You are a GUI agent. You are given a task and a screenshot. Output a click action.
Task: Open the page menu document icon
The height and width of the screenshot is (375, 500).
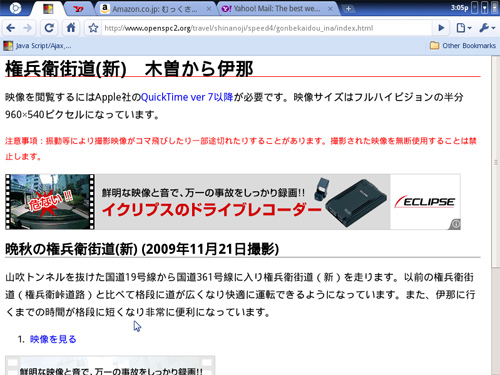pyautogui.click(x=464, y=28)
